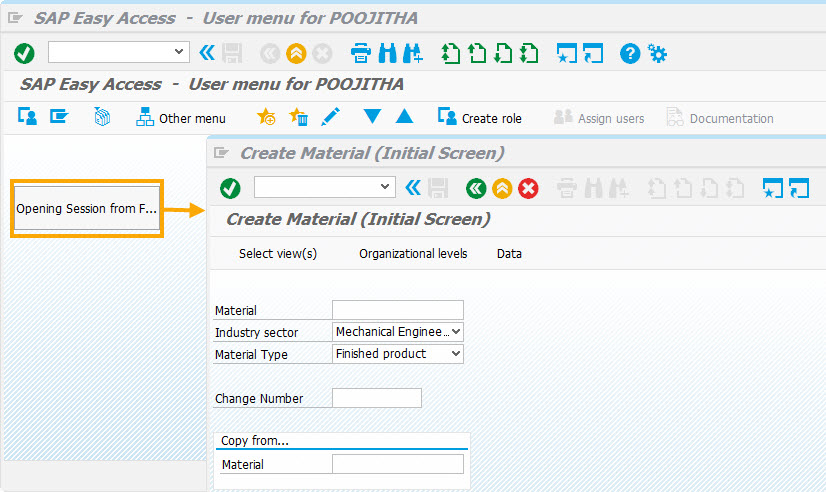The width and height of the screenshot is (826, 492).
Task: Click Create role button
Action: (480, 117)
